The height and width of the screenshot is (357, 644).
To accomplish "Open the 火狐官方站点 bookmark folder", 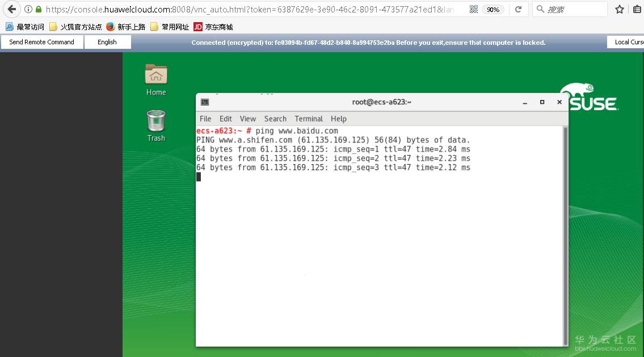I will pyautogui.click(x=75, y=27).
